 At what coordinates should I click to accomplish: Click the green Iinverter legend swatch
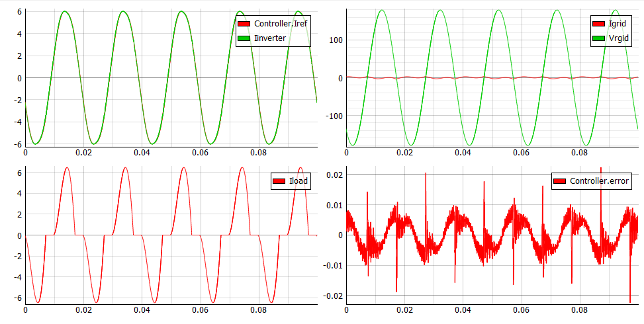tap(244, 38)
